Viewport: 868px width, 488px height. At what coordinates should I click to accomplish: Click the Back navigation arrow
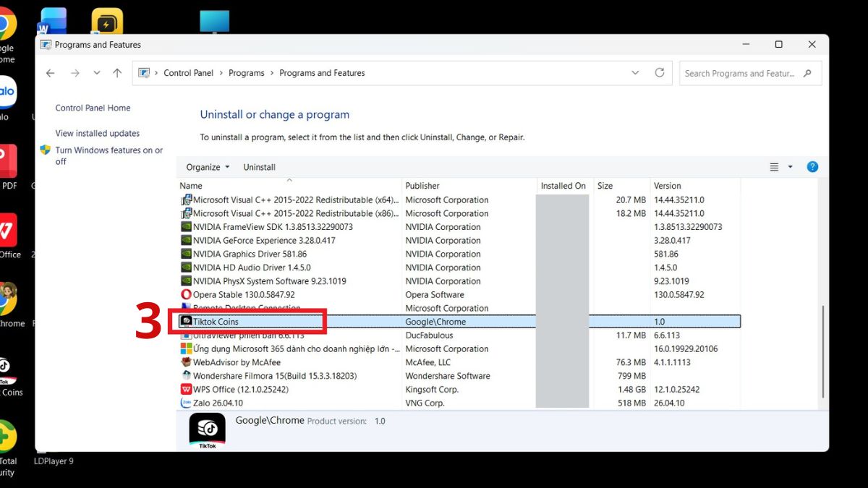tap(50, 73)
